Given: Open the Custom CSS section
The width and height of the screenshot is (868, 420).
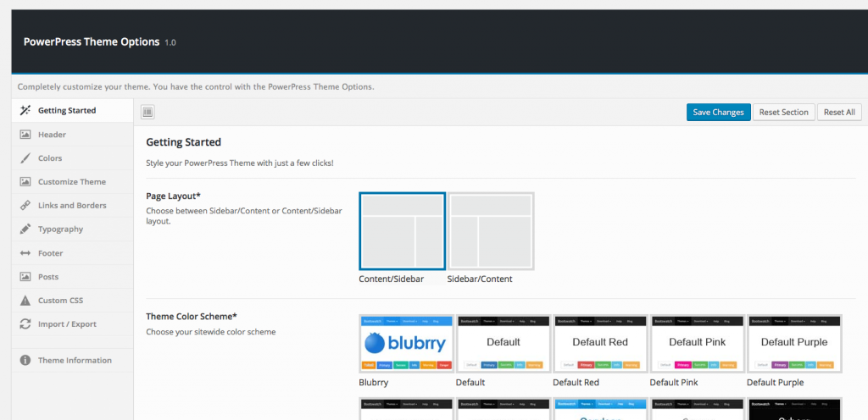Looking at the screenshot, I should [x=73, y=301].
